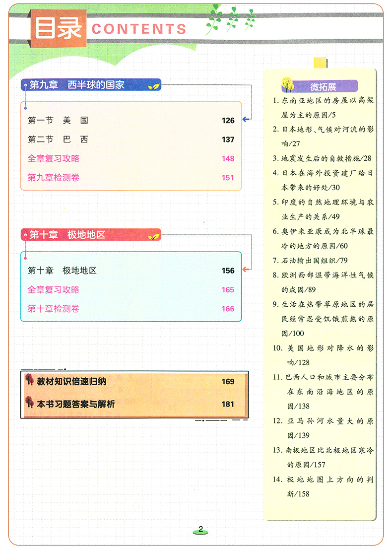Select the 第九章 西半球的国家 chapter header
The height and width of the screenshot is (548, 392).
[77, 85]
